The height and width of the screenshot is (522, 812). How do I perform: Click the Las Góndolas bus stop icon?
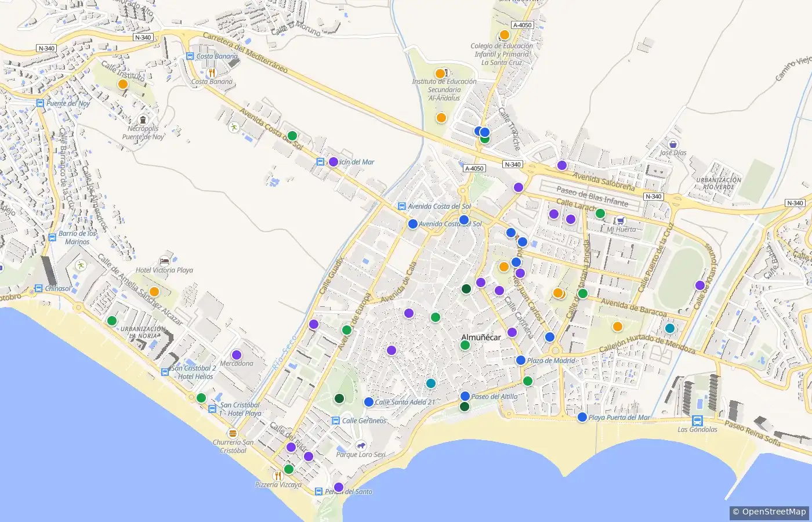pyautogui.click(x=697, y=420)
